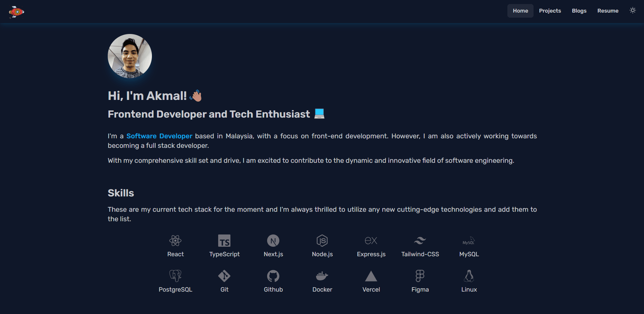This screenshot has width=644, height=314.
Task: Click the Github octocat icon
Action: (x=273, y=276)
